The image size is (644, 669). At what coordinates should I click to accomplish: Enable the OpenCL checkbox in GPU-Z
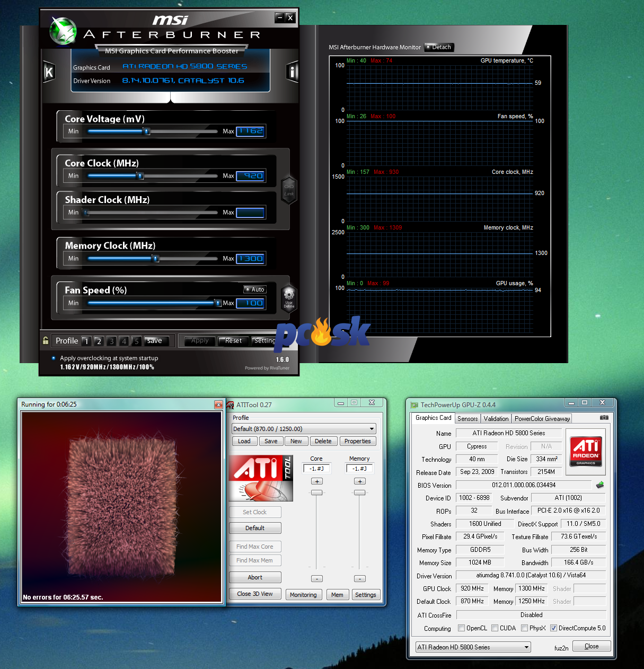(x=461, y=628)
